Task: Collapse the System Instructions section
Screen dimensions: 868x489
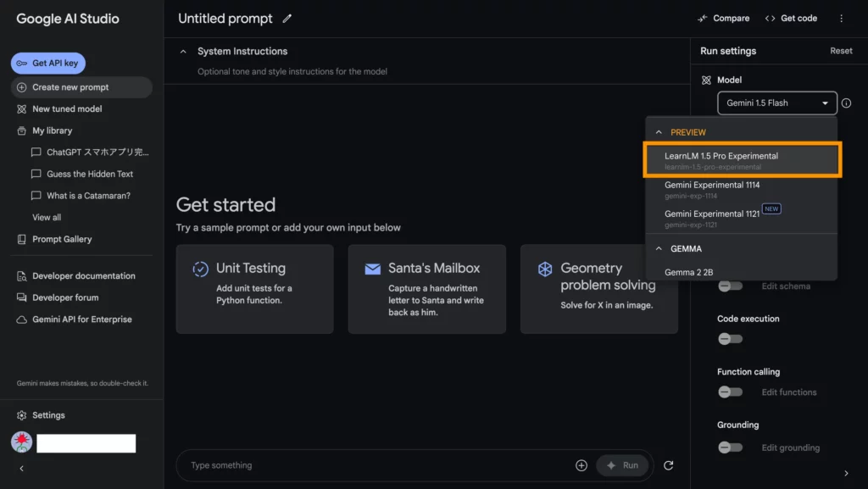Action: [x=183, y=51]
